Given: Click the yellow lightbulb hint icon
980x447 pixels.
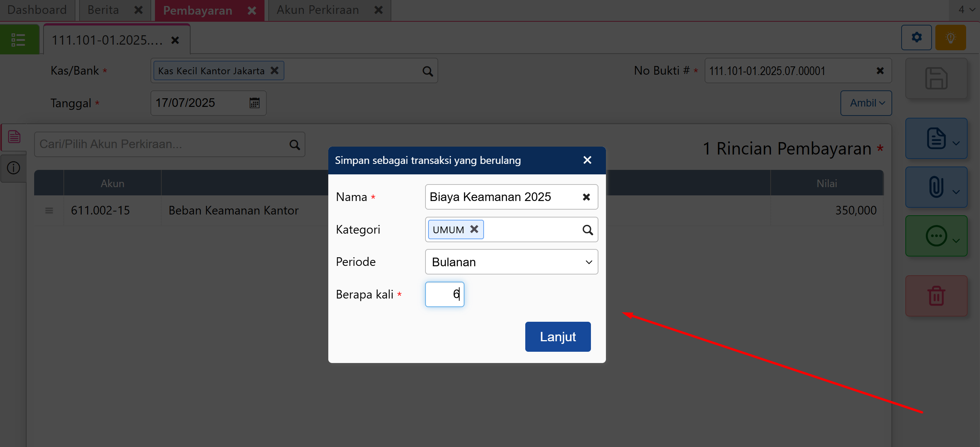Looking at the screenshot, I should click(x=950, y=37).
